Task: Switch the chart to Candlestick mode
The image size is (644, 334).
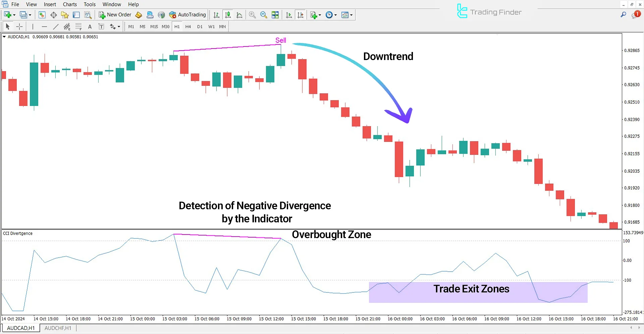Action: point(228,15)
